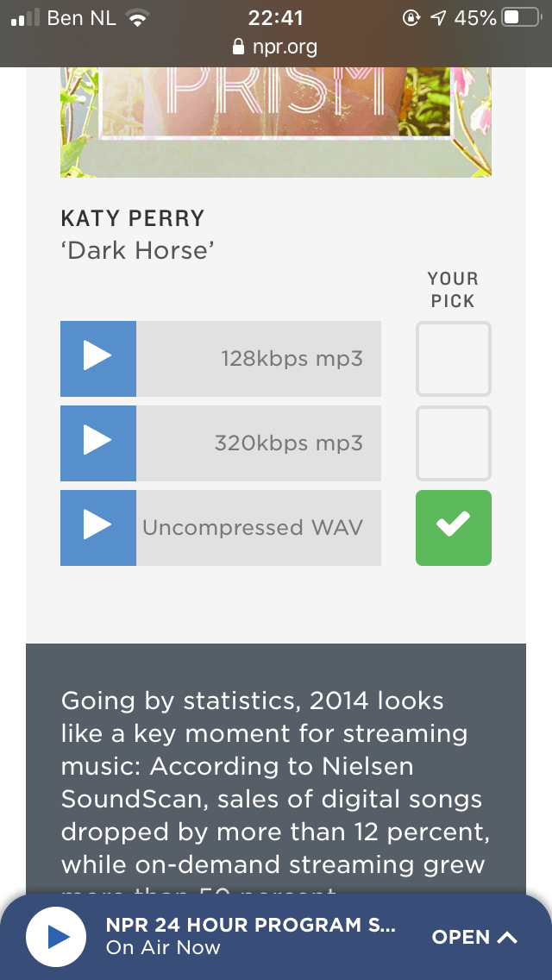Tap the Wi-Fi icon in the status bar

137,18
